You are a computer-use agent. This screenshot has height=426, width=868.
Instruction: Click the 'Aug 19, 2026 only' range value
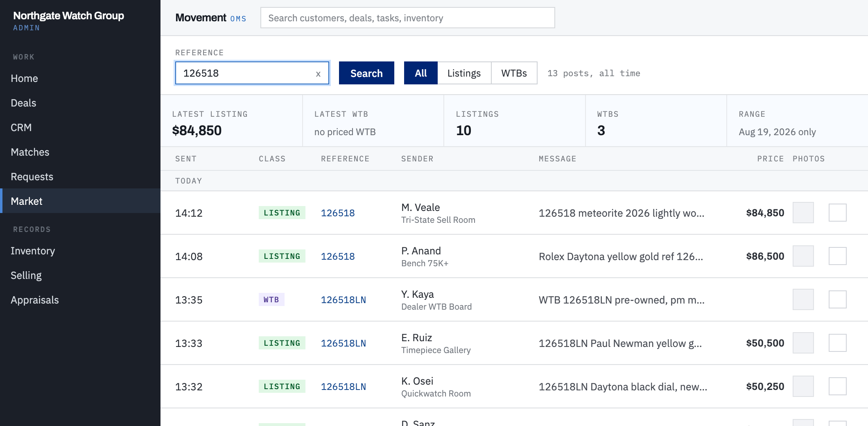coord(777,132)
